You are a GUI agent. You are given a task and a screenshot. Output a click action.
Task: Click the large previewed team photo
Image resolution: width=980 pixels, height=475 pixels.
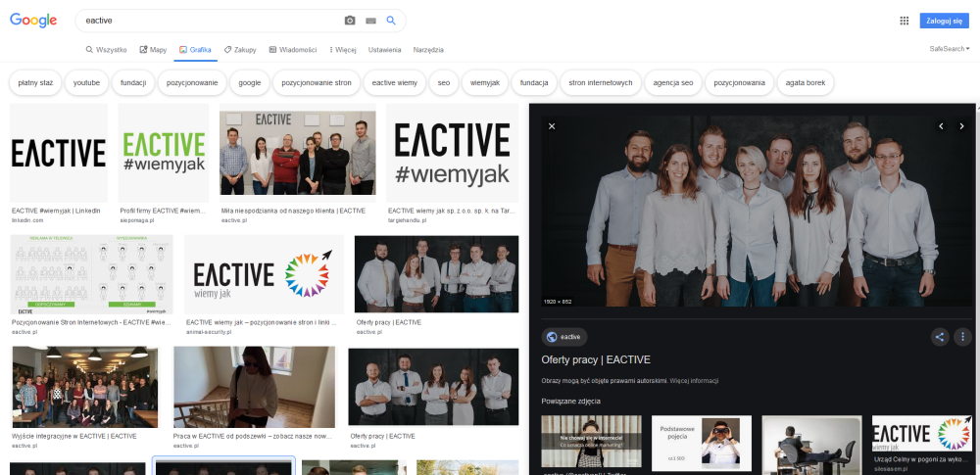tap(755, 212)
